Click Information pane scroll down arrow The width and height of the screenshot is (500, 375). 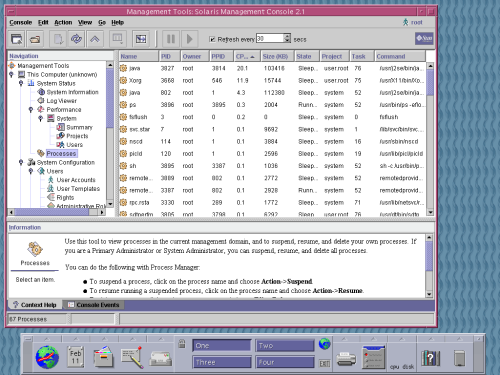(x=429, y=294)
